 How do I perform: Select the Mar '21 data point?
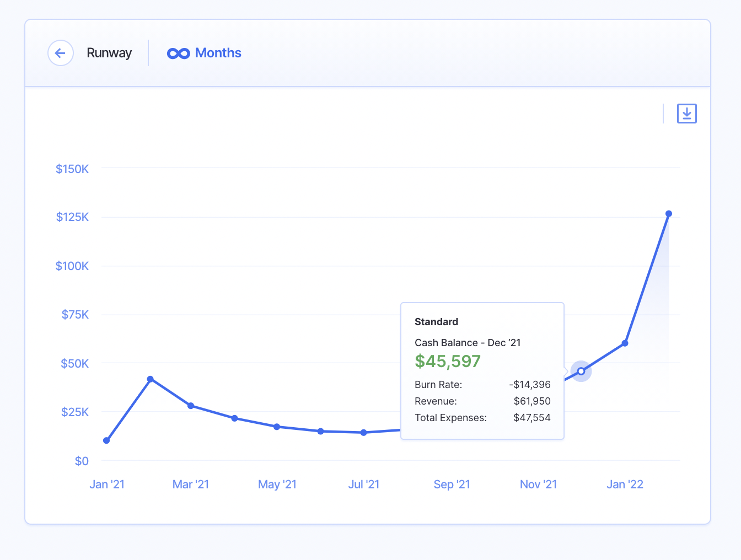(191, 406)
